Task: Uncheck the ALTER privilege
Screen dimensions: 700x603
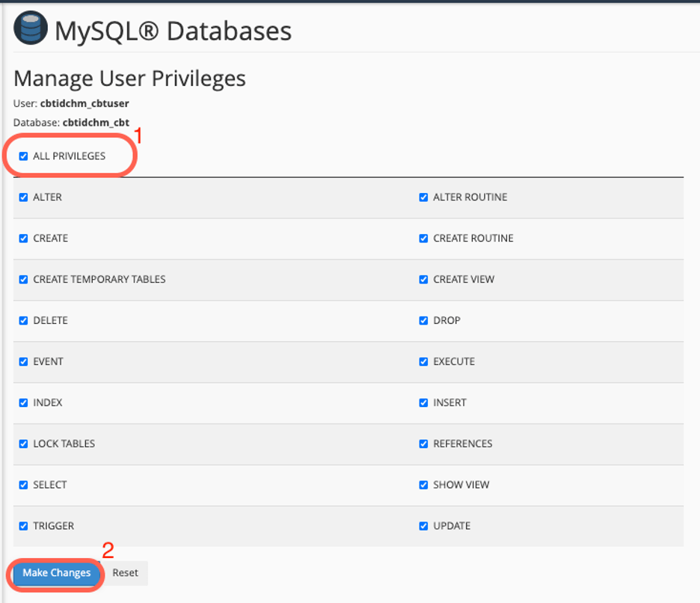Action: click(22, 197)
